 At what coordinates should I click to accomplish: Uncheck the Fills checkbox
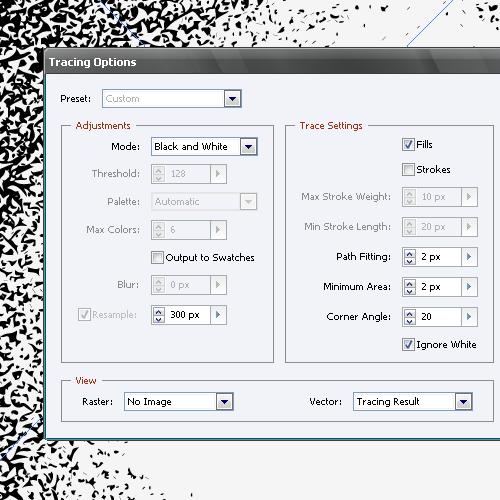pyautogui.click(x=408, y=145)
